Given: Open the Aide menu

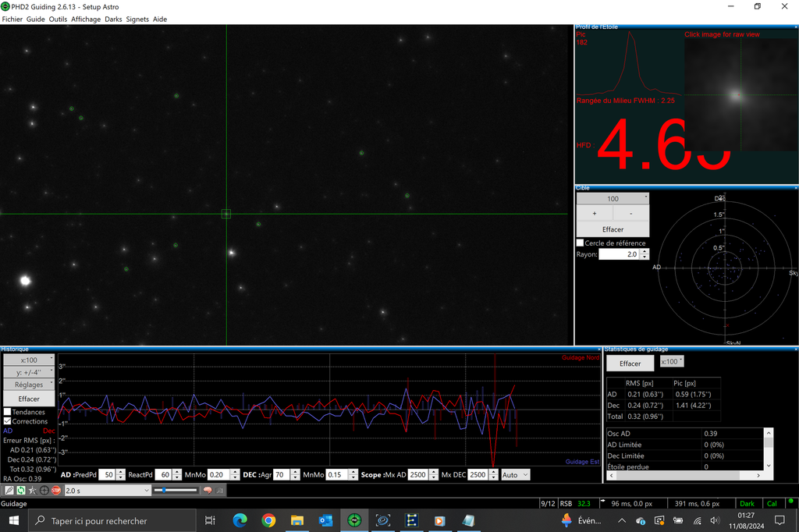Looking at the screenshot, I should point(160,19).
